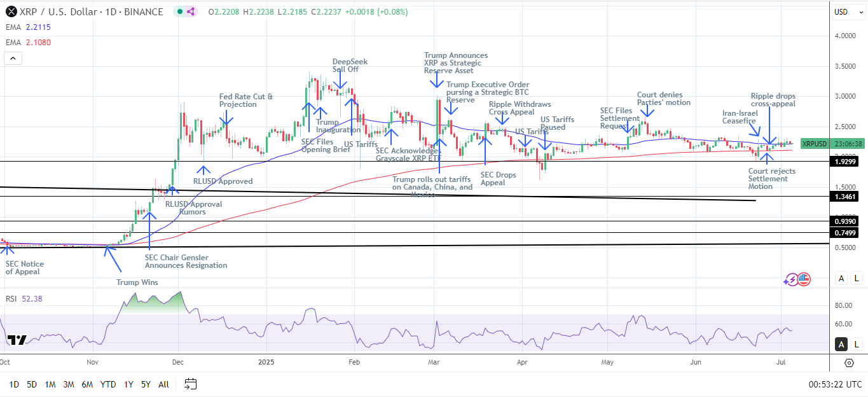The image size is (868, 397).
Task: Toggle log scale on the RSI pane
Action: [857, 344]
